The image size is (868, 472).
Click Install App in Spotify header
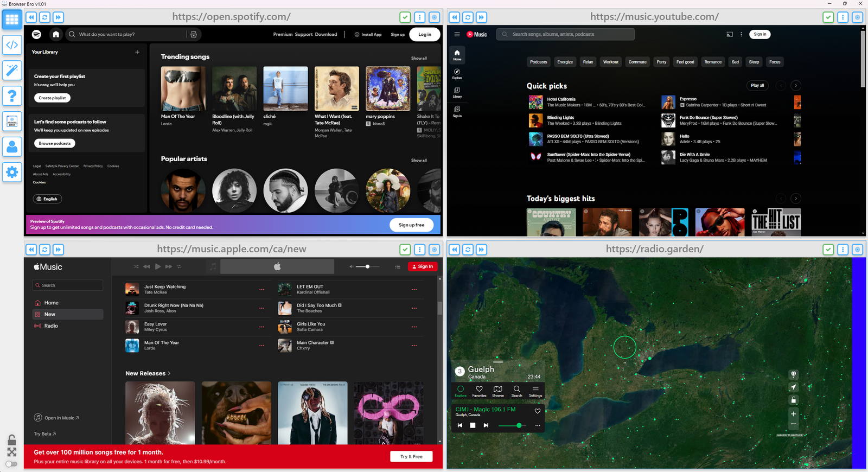pos(368,34)
